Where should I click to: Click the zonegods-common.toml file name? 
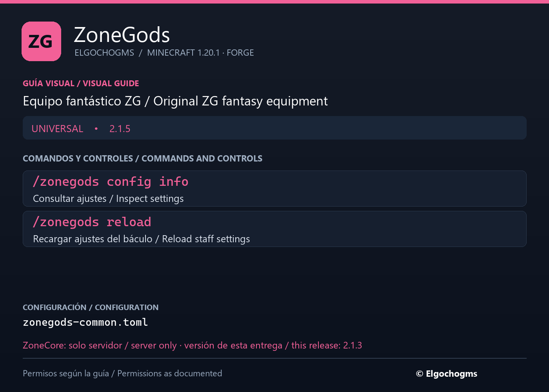click(85, 322)
